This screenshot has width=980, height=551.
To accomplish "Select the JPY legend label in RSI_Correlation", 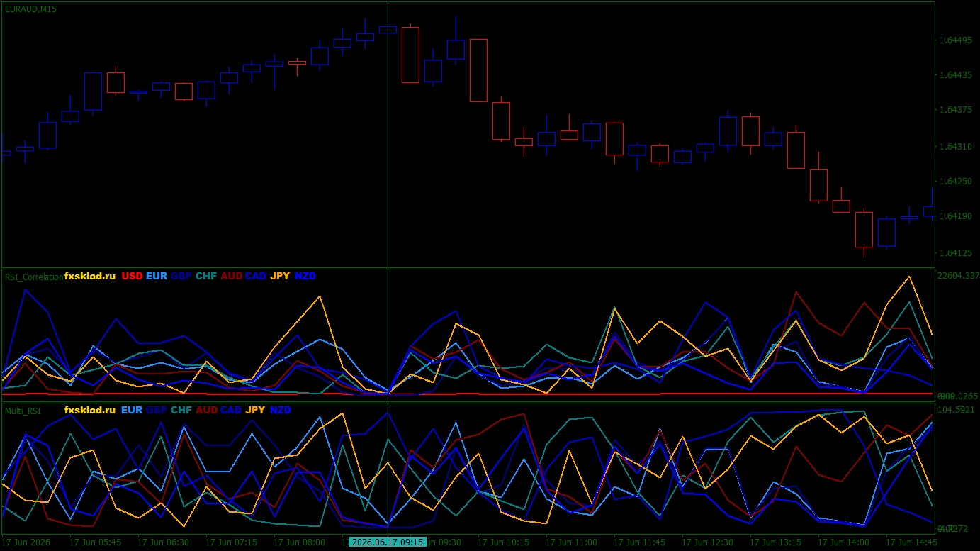I will click(281, 276).
